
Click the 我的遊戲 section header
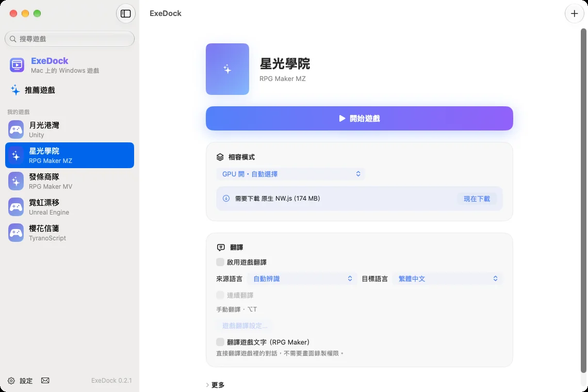(x=19, y=112)
